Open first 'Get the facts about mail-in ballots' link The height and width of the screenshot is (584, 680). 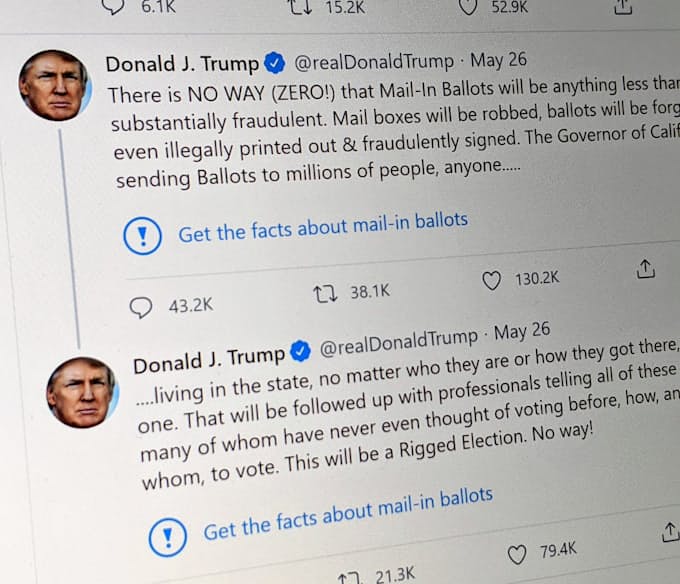(323, 227)
